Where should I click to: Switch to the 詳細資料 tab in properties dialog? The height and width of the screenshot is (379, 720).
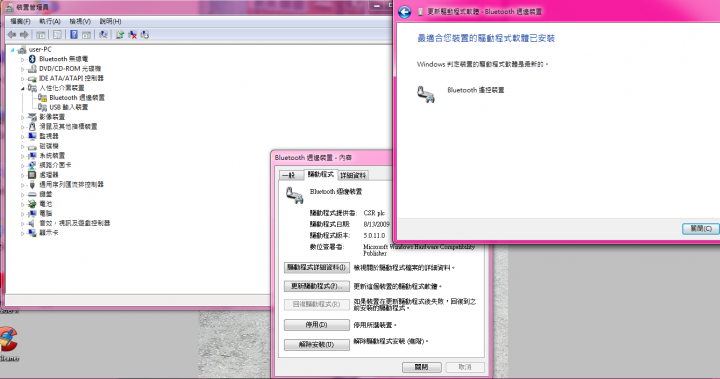point(353,175)
